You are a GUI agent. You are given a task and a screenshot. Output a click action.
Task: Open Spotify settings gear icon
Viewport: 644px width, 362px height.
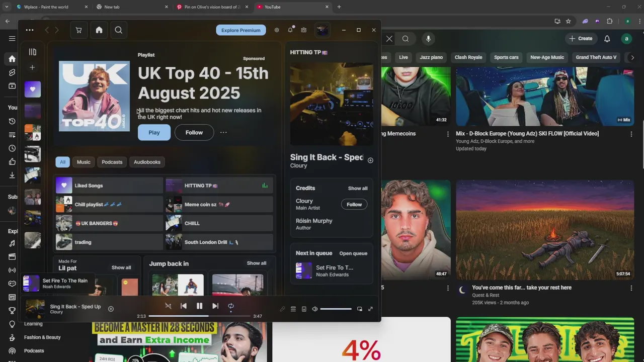coord(277,30)
